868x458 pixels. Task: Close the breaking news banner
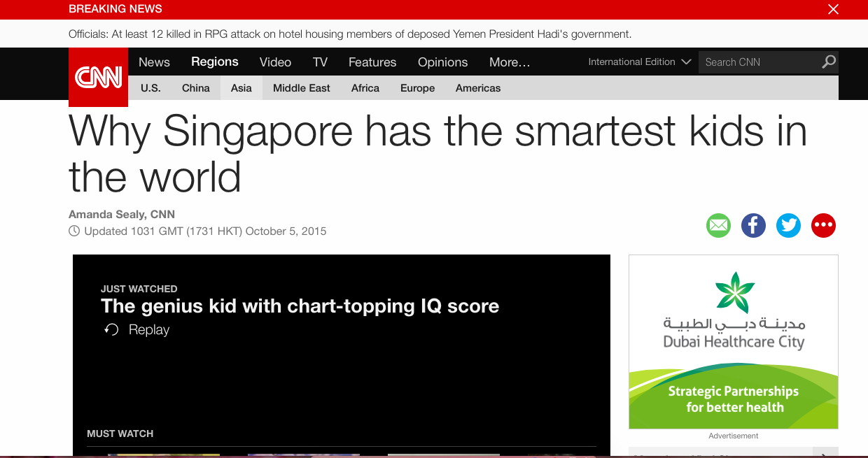point(833,9)
